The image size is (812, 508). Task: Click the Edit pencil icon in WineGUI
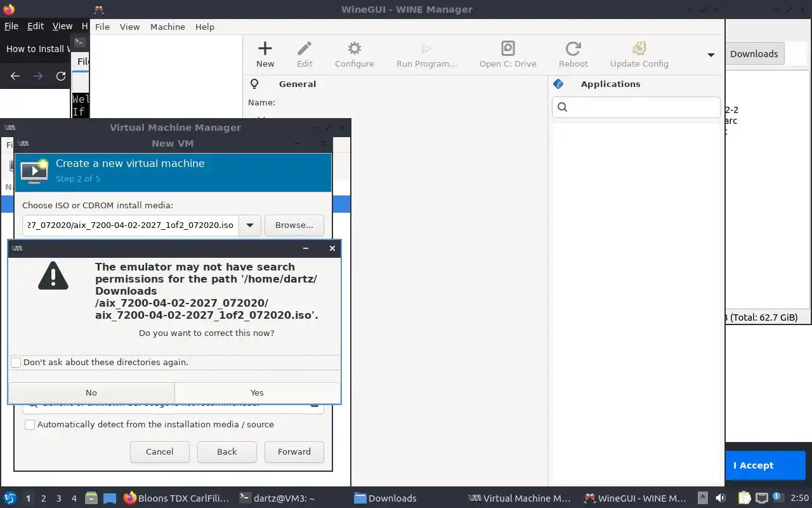(304, 49)
